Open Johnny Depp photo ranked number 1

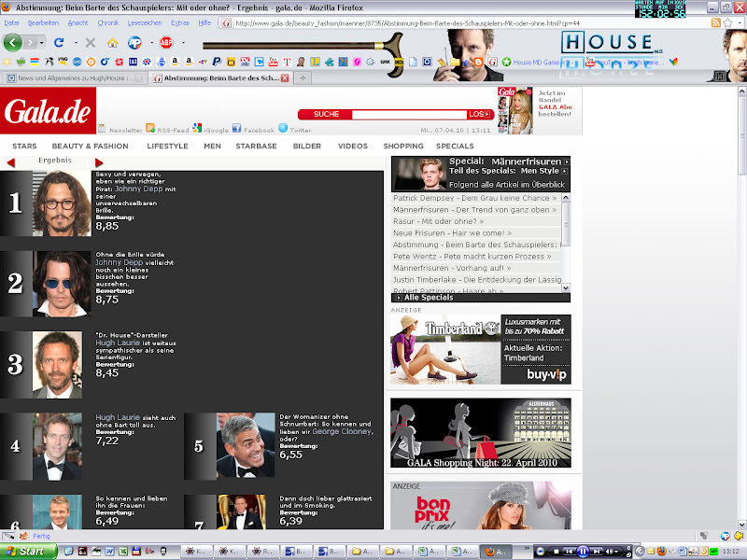62,203
